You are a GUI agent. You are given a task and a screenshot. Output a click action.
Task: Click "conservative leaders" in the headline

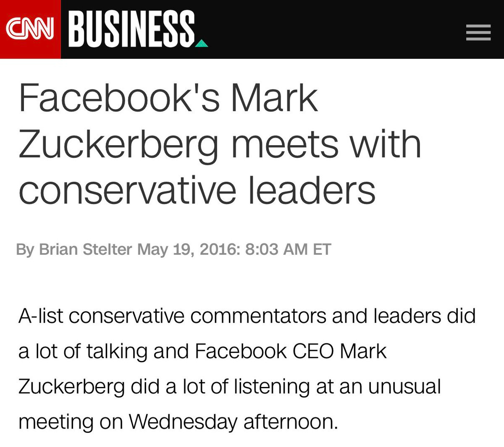(197, 190)
